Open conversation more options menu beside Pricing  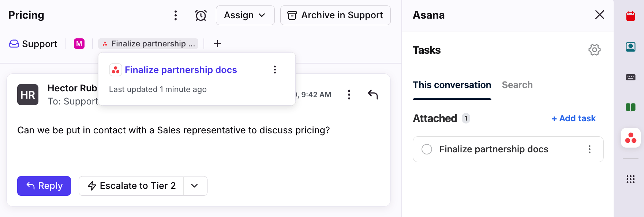(176, 15)
